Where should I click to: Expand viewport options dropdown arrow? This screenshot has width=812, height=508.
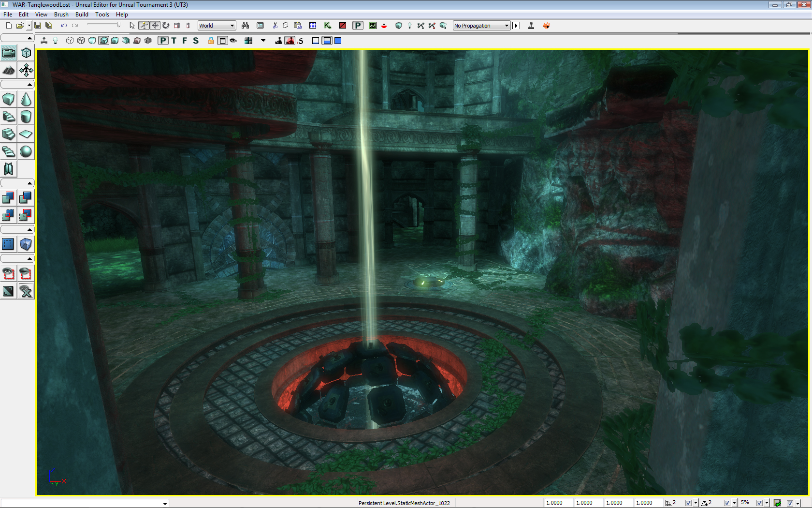point(263,41)
